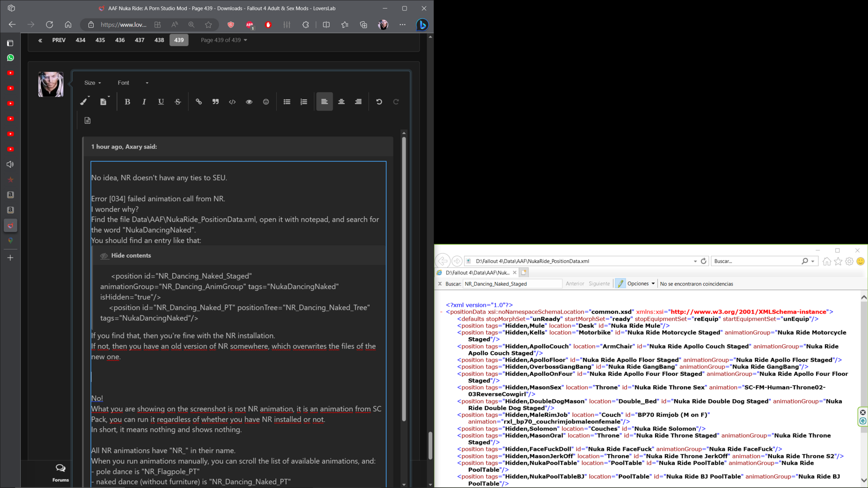Click the smiley feedback icon in Internet Explorer
868x488 pixels.
861,261
